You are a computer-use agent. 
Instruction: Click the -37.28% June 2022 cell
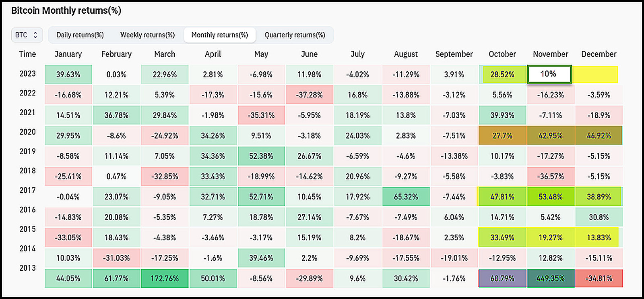tap(309, 95)
